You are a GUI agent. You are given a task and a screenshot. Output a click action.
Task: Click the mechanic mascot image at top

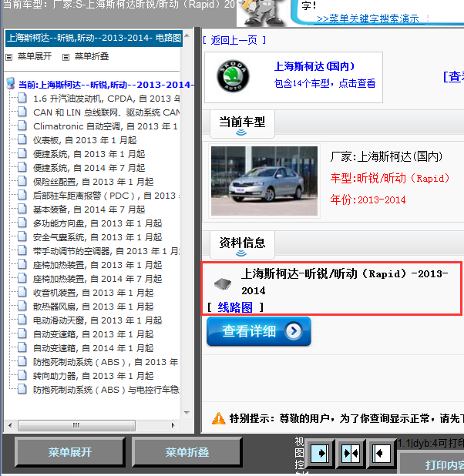coord(263,12)
